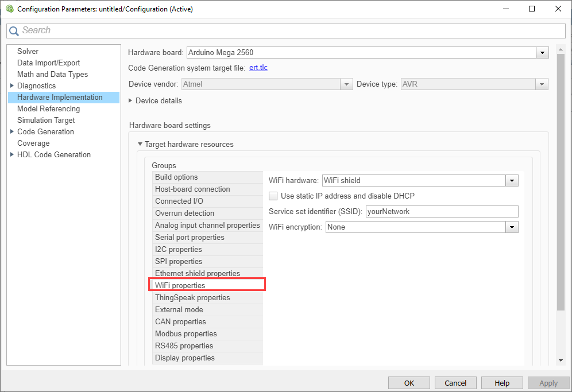The image size is (572, 392).
Task: Open the WiFi encryption dropdown
Action: point(512,227)
